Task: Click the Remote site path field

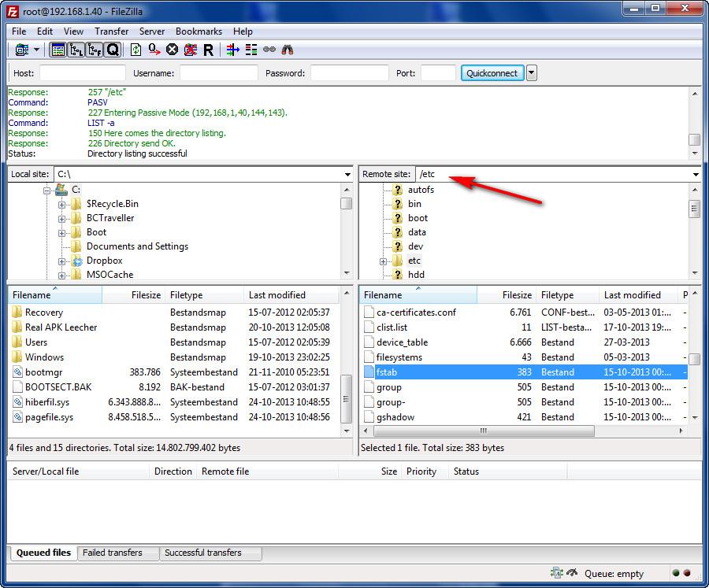Action: coord(553,174)
